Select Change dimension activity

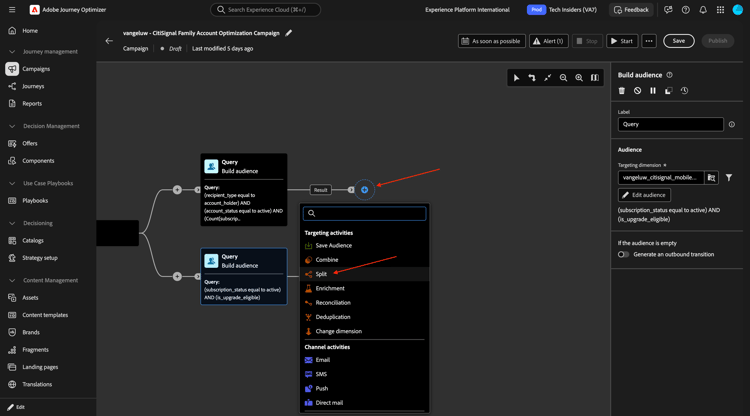coord(364,331)
